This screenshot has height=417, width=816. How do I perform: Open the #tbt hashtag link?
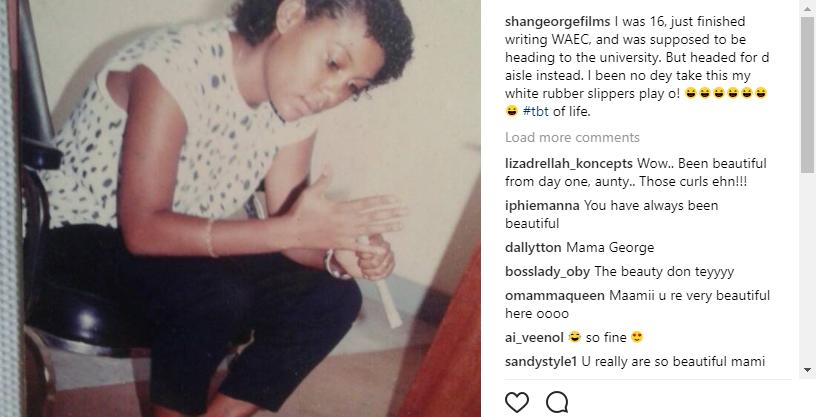click(x=536, y=111)
